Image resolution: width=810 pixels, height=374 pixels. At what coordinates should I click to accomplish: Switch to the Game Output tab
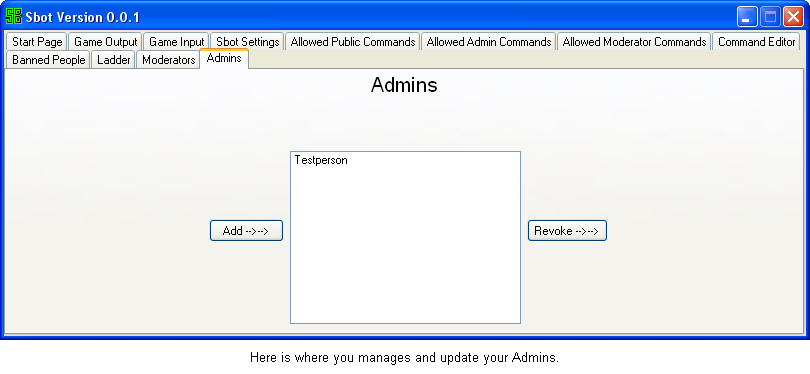pos(105,42)
